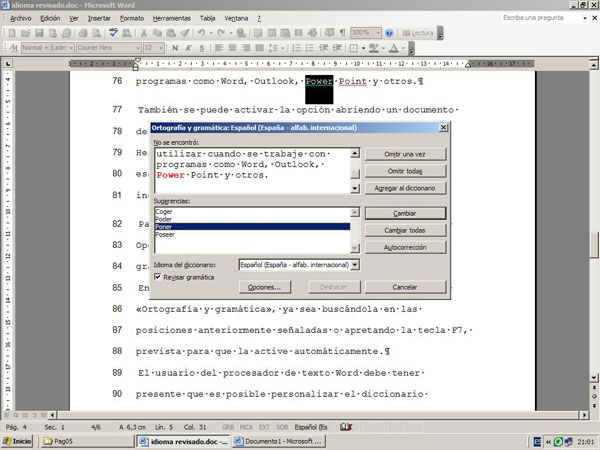Open the Formato menu
Screen dimensions: 600x450
click(x=132, y=18)
